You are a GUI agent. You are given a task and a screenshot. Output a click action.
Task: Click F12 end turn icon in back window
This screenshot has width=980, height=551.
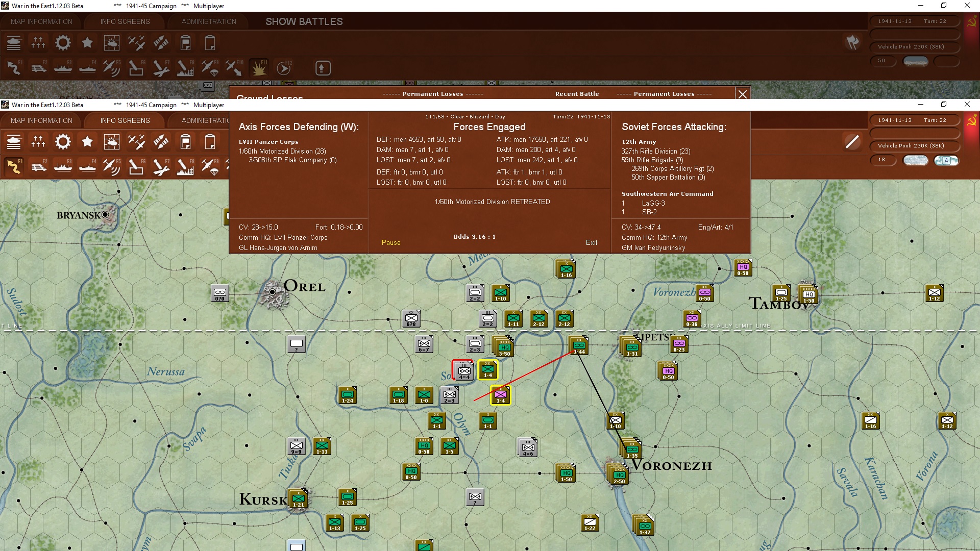[x=284, y=68]
